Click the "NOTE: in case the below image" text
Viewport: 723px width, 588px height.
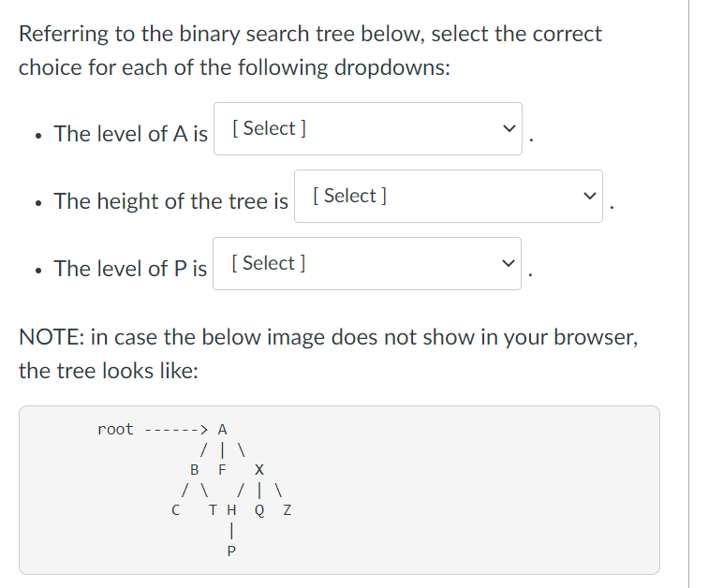click(328, 337)
